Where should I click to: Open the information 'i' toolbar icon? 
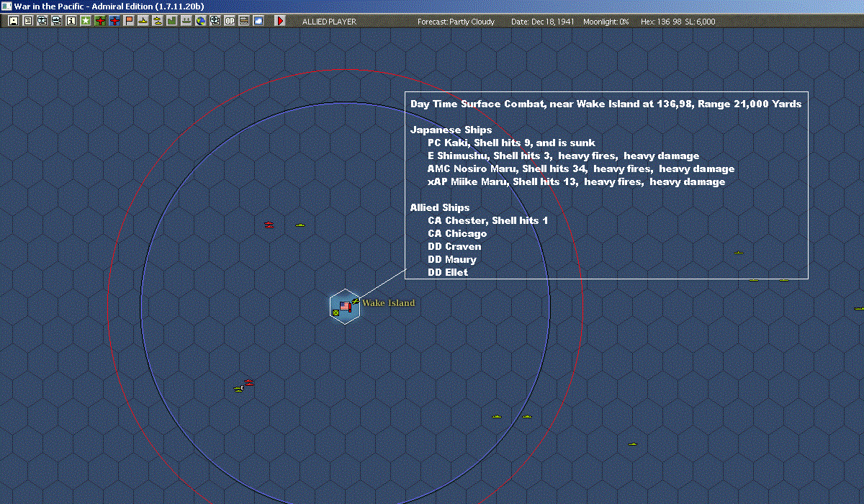71,21
